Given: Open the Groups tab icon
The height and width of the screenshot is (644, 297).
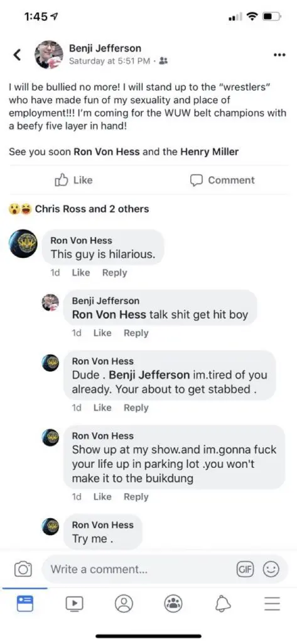Looking at the screenshot, I should tap(173, 603).
